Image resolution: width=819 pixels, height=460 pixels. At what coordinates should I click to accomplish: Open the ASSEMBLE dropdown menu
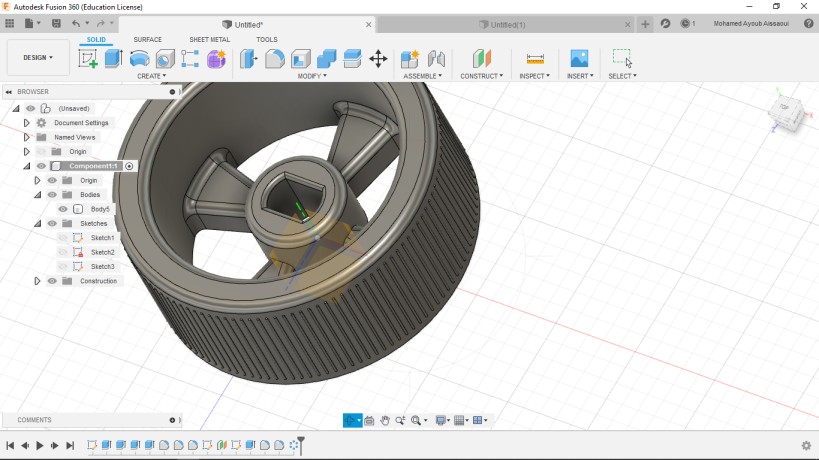(x=423, y=76)
